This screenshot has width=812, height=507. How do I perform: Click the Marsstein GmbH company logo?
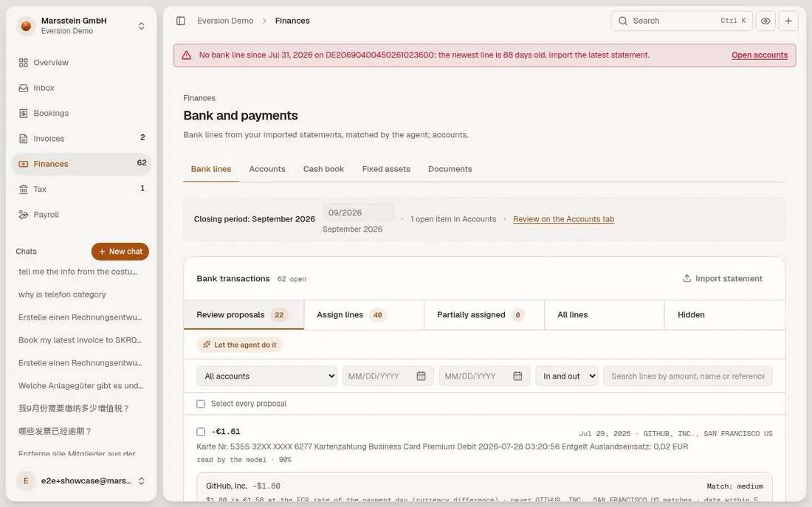click(26, 25)
